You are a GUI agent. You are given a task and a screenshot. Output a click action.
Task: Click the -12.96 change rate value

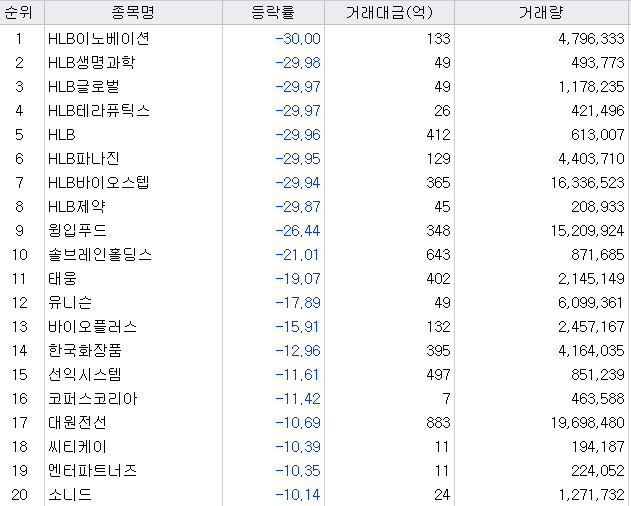click(x=298, y=351)
